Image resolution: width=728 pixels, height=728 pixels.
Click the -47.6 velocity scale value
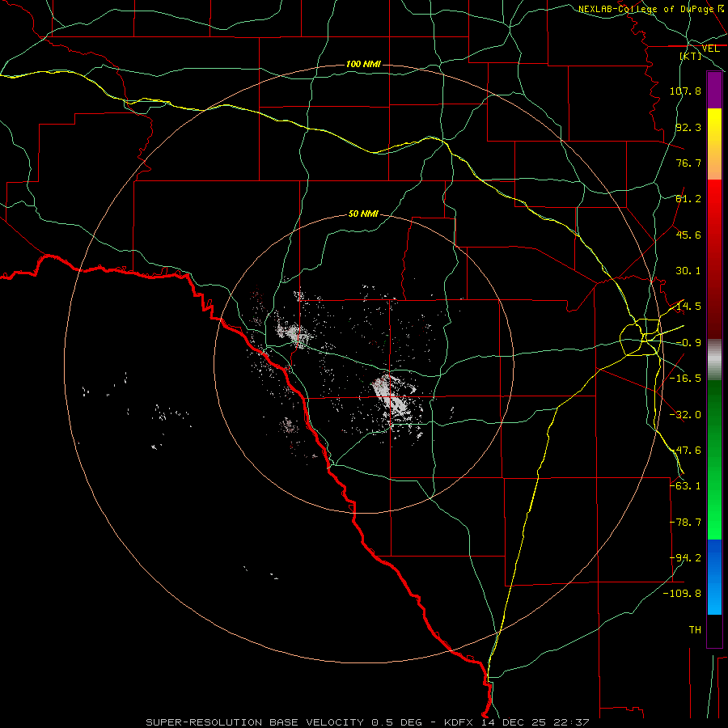click(685, 451)
